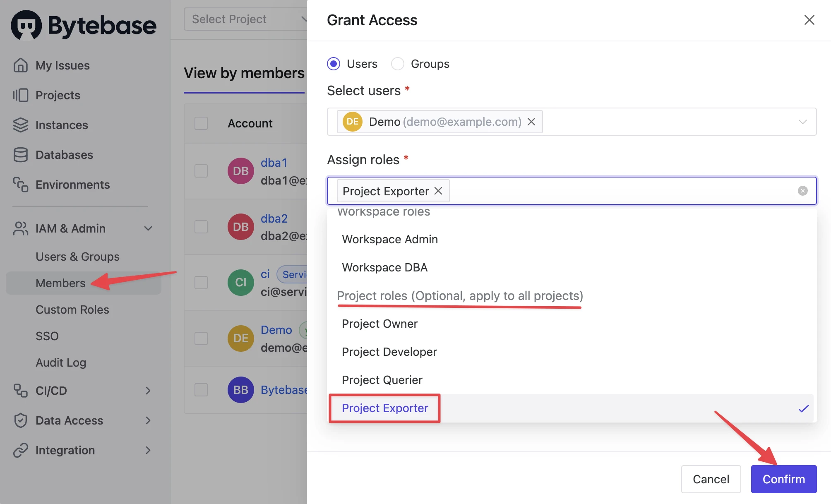Expand the CI/CD submenu chevron

pyautogui.click(x=148, y=391)
